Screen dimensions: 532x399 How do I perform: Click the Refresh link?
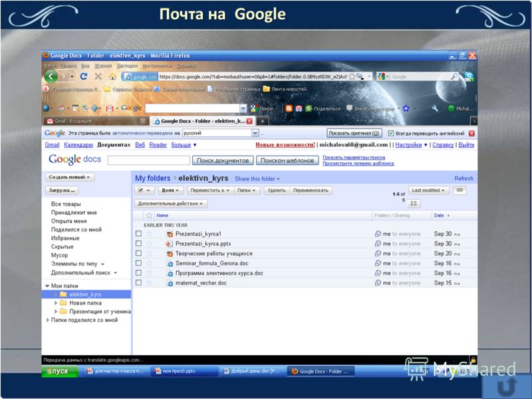pos(464,178)
